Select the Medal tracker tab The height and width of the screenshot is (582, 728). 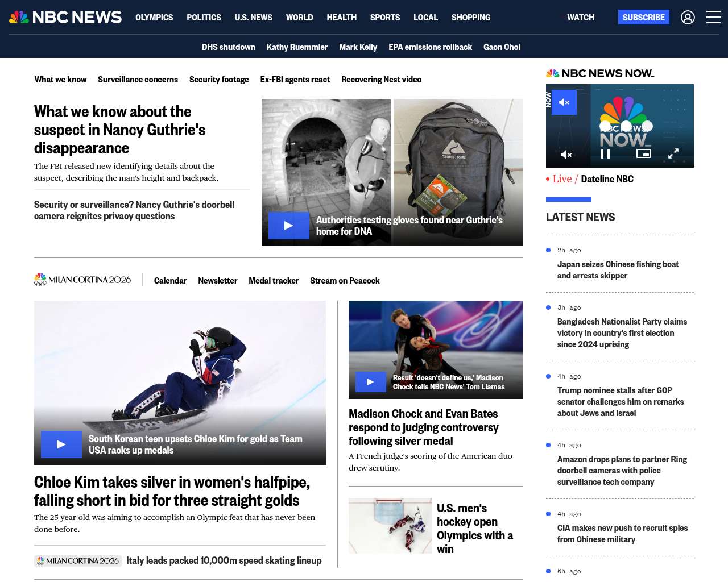tap(273, 281)
